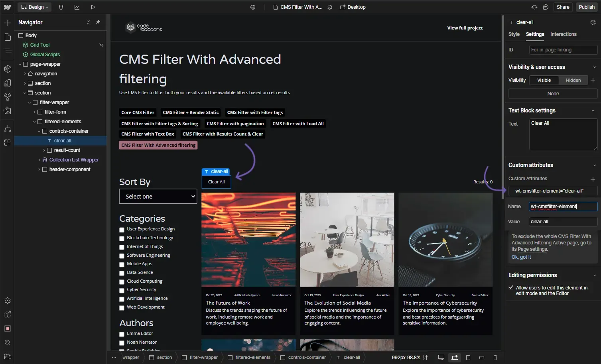This screenshot has width=601, height=364.
Task: Open the Style selectors panel icon
Action: tap(8, 83)
